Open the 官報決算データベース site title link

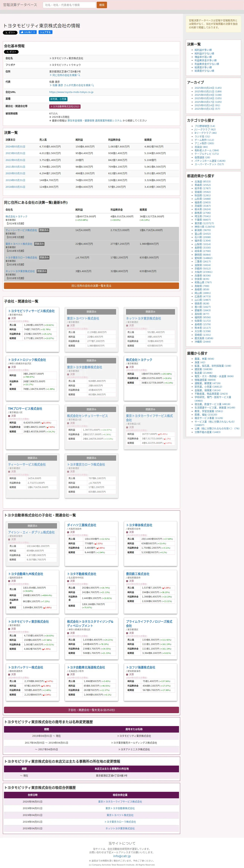[x=20, y=5]
